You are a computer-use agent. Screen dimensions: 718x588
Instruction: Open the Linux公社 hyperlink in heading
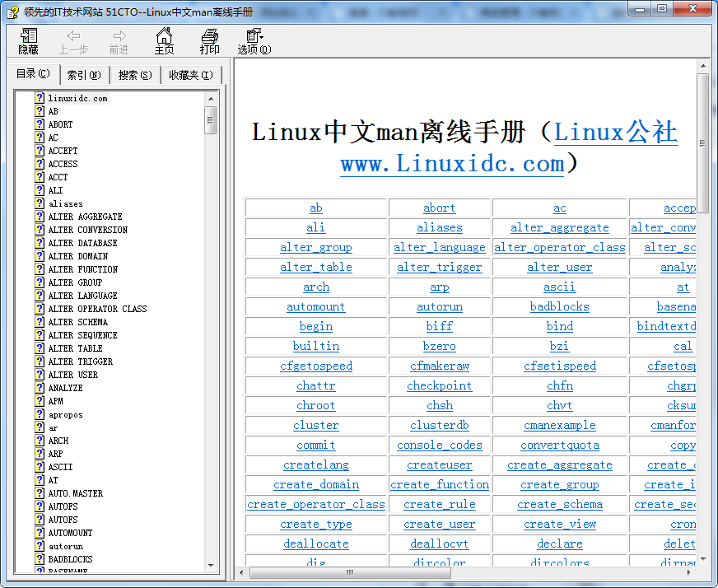pyautogui.click(x=616, y=131)
